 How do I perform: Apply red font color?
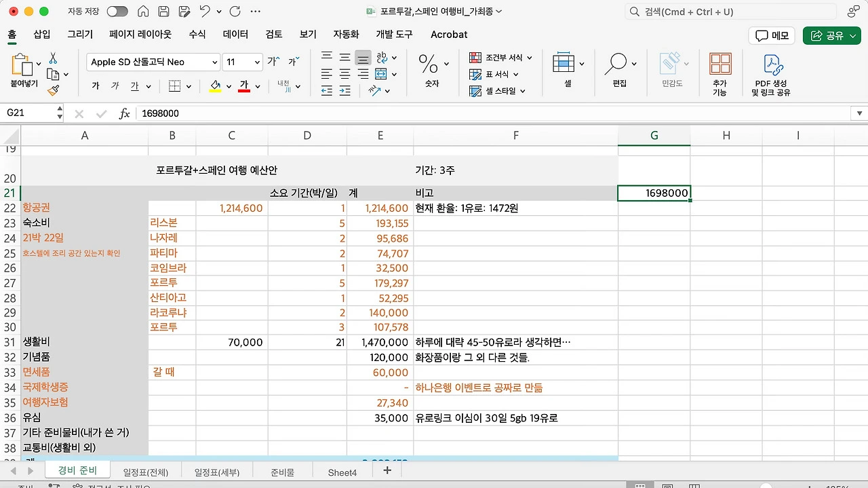(245, 86)
